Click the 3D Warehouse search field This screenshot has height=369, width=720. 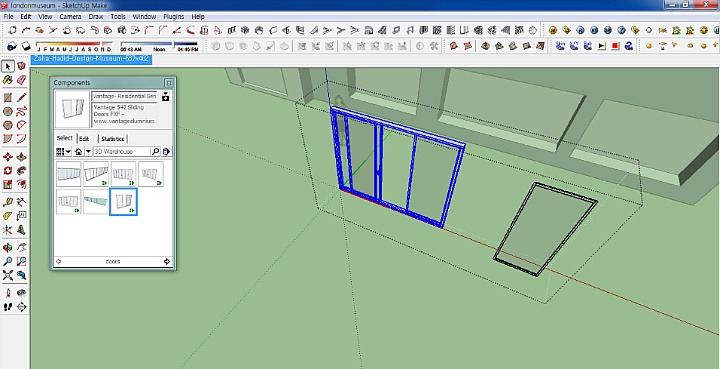click(x=122, y=151)
